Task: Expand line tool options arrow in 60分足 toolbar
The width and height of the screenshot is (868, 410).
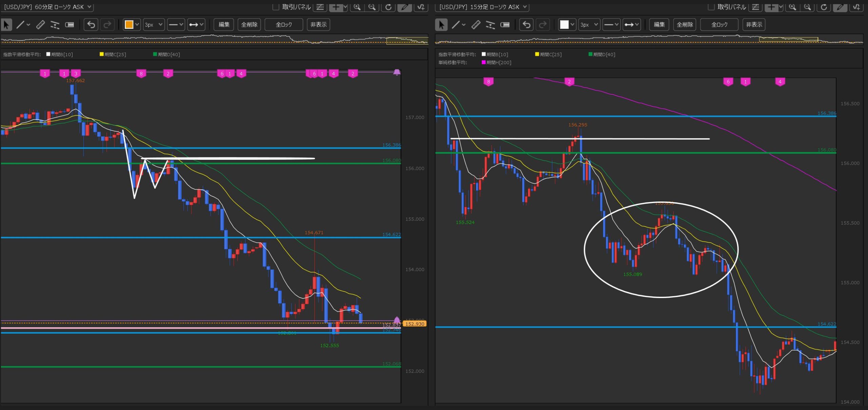Action: [28, 24]
